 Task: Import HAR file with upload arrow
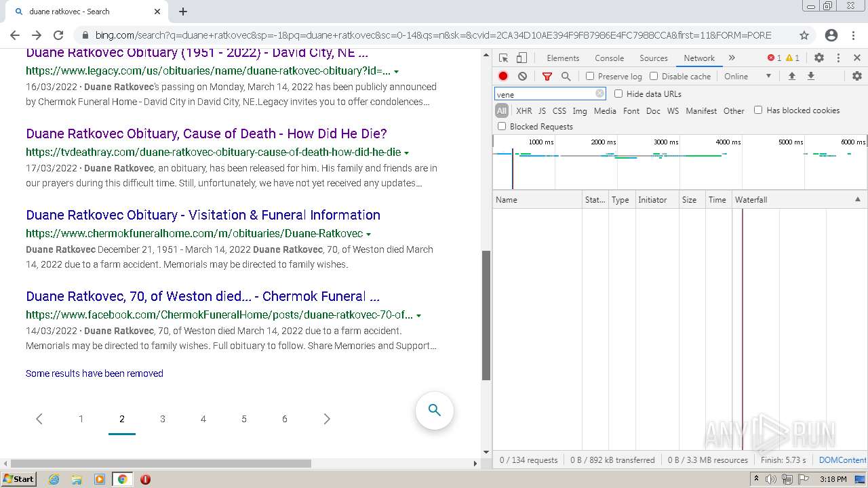coord(791,77)
